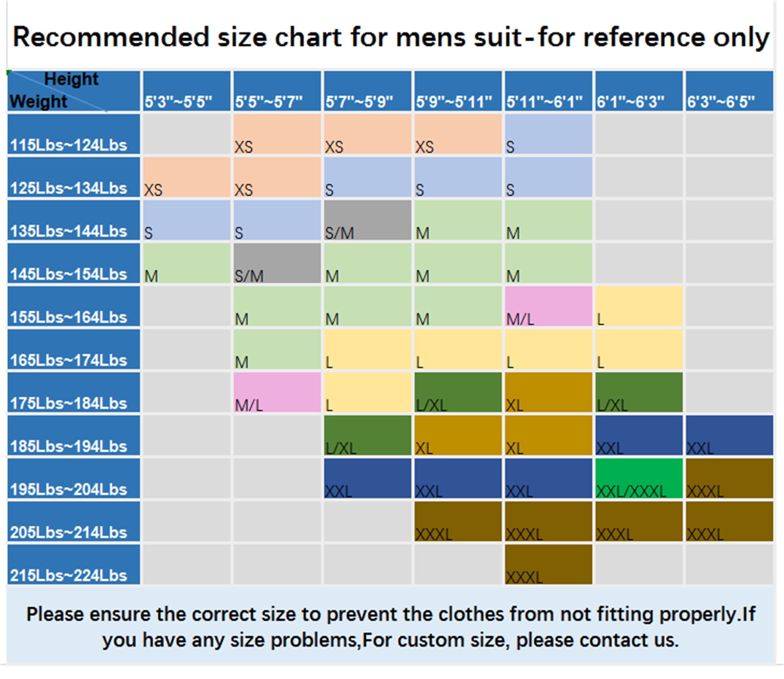Select the XL cell in the 175Lbs~184Lbs row
Screen dimensions: 784x679
coord(548,392)
